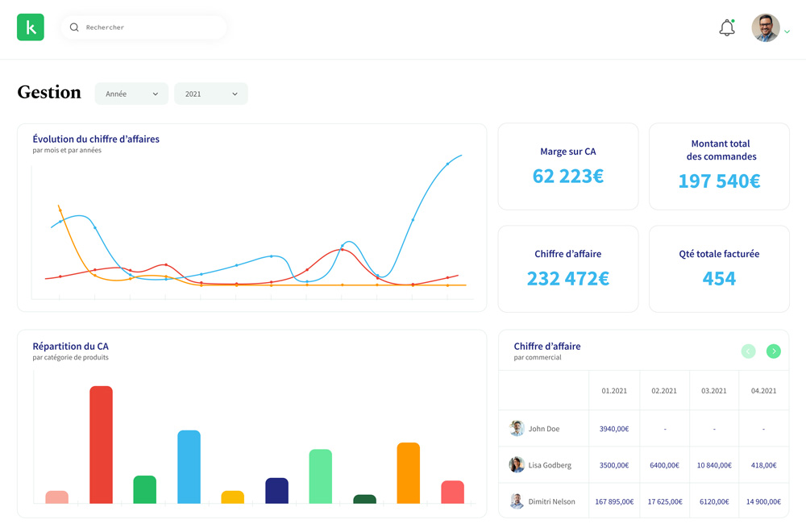This screenshot has width=806, height=532.
Task: Click Lisa Godberg's avatar picture
Action: (x=517, y=465)
